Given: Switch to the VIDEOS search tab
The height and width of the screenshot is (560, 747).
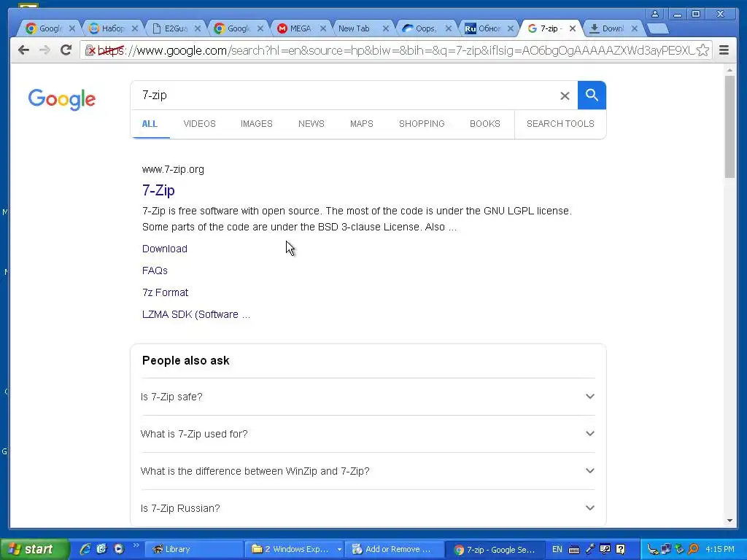Looking at the screenshot, I should tap(200, 124).
